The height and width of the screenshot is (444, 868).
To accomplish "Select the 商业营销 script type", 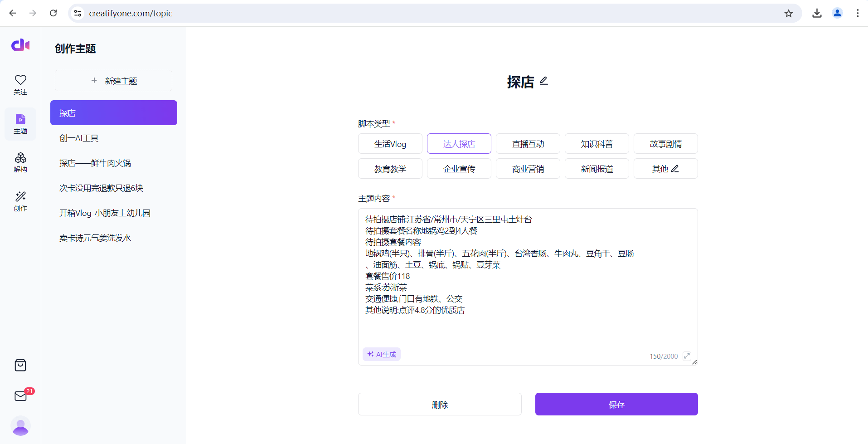I will pyautogui.click(x=528, y=168).
